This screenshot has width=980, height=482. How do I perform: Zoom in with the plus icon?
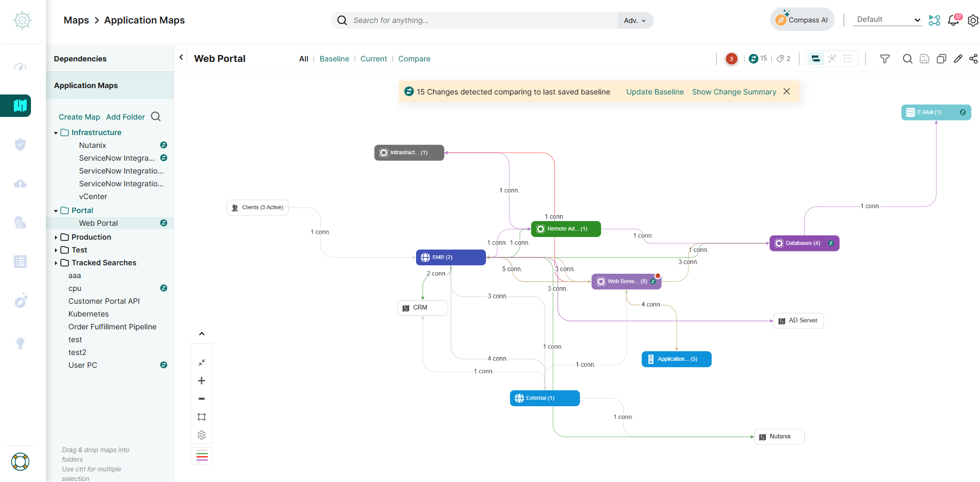[201, 381]
